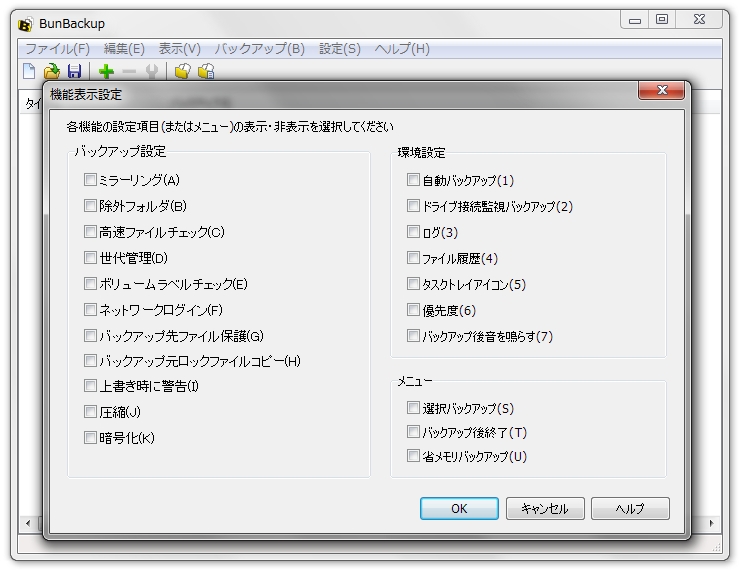Viewport: 740px width, 571px height.
Task: Click the BunBackup title bar app icon
Action: [25, 24]
